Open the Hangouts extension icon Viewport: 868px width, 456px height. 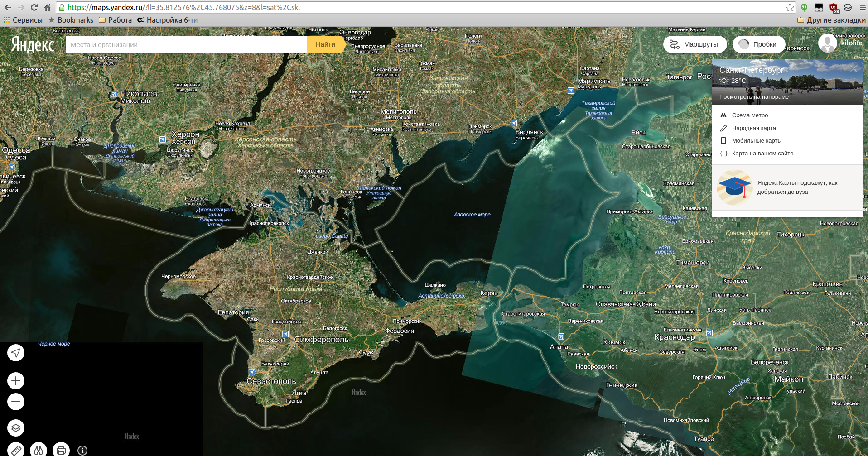pyautogui.click(x=804, y=7)
